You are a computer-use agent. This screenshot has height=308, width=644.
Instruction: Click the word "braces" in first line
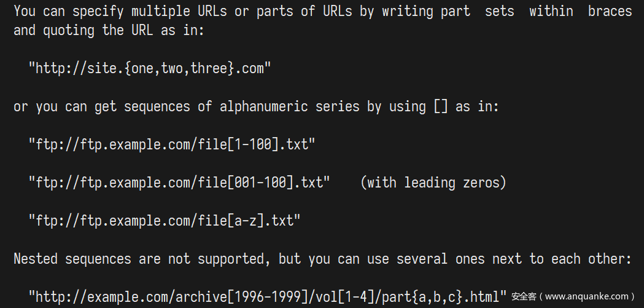(610, 11)
